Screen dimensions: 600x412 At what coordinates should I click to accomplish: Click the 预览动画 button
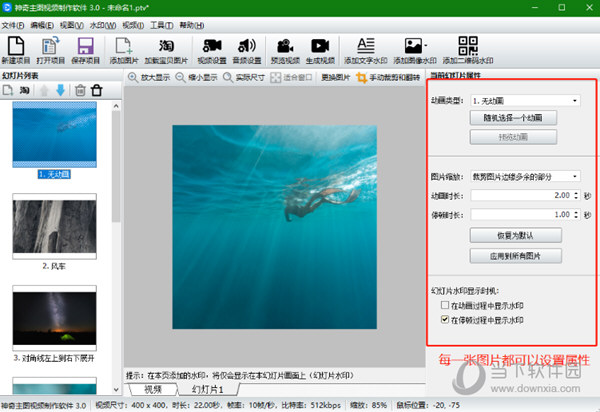513,137
